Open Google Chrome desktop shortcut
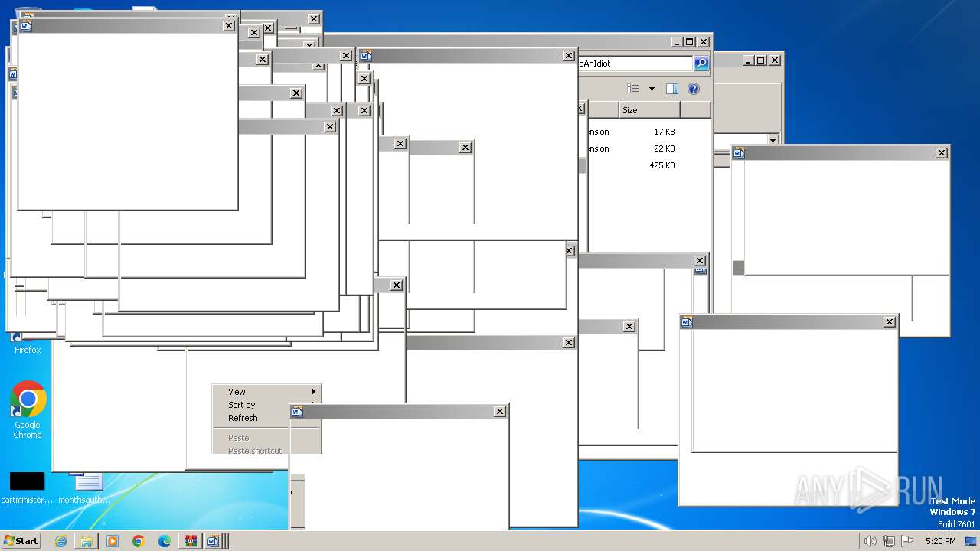 [x=28, y=410]
